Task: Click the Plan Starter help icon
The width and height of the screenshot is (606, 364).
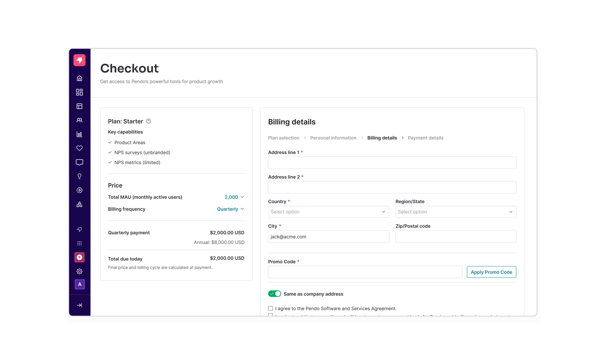Action: [x=148, y=121]
